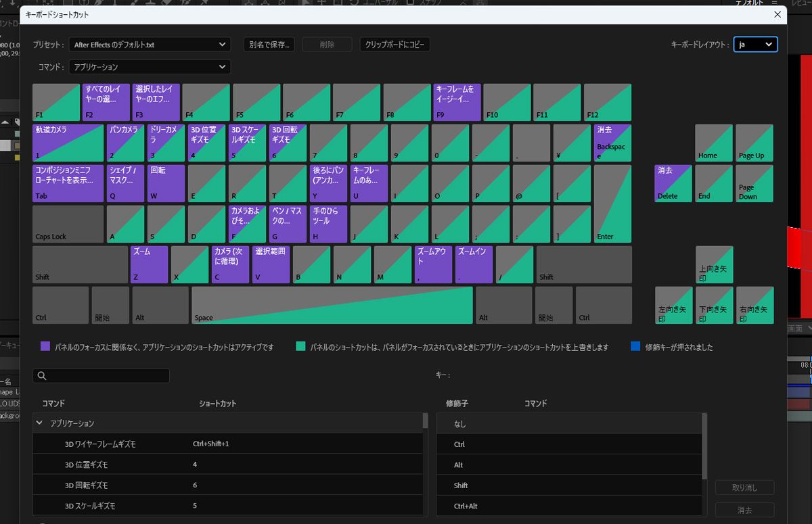Select the 3D 回転ギズモ command row
Screen dimensions: 812x524
227,485
